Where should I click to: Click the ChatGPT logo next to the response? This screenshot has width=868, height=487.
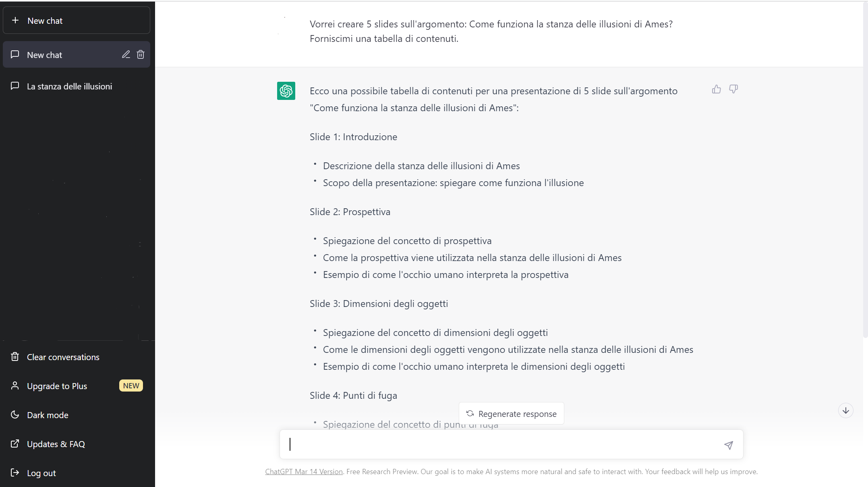286,91
